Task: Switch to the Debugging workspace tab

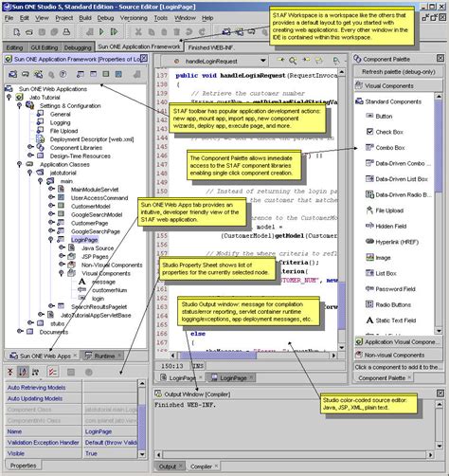Action: [78, 47]
